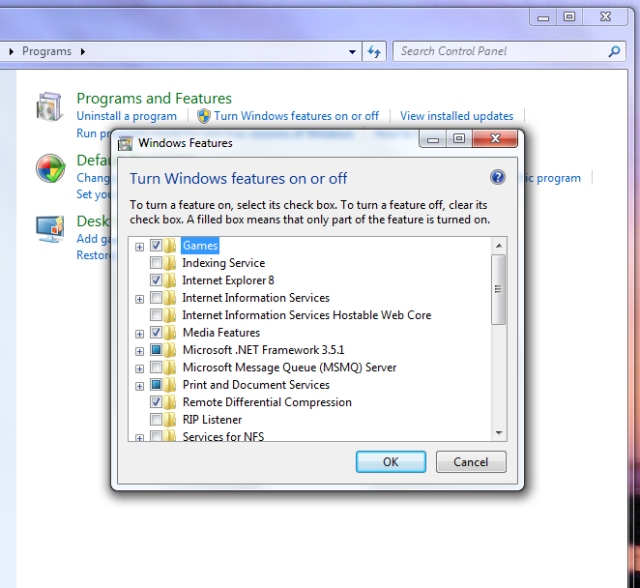This screenshot has width=640, height=588.
Task: Click the Programs breadcrumb item
Action: [47, 51]
